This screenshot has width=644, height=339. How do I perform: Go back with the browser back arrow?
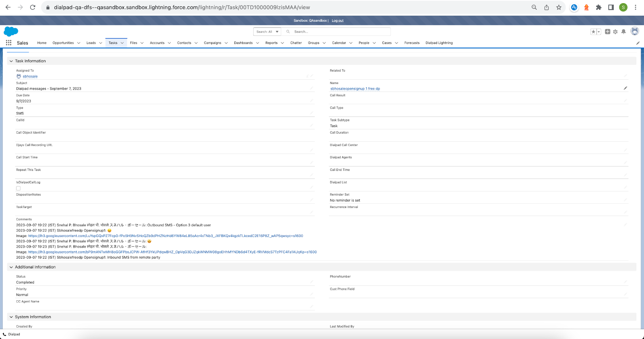click(8, 7)
